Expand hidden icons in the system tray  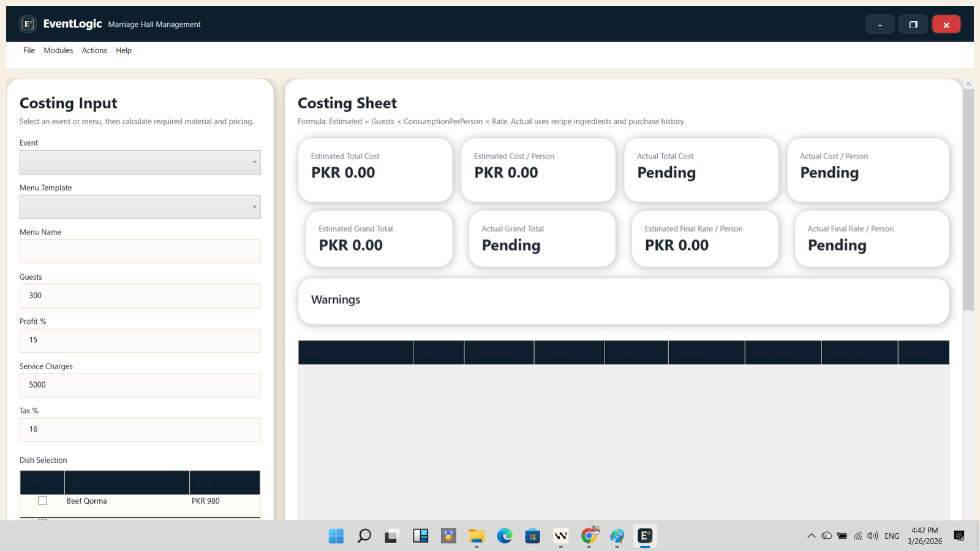pyautogui.click(x=811, y=535)
